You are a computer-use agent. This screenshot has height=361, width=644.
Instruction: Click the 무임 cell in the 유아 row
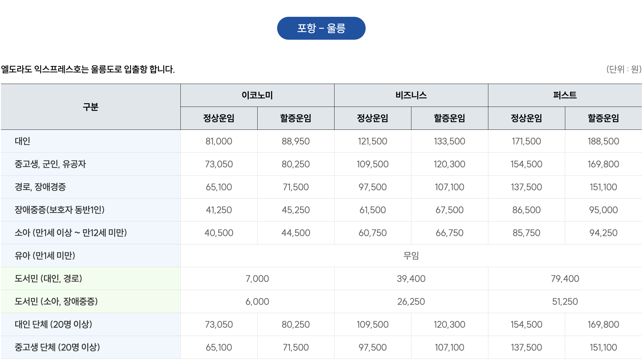coord(411,256)
